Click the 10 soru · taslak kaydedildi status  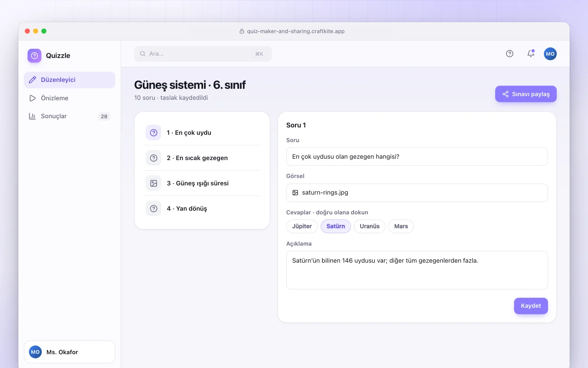(x=171, y=98)
